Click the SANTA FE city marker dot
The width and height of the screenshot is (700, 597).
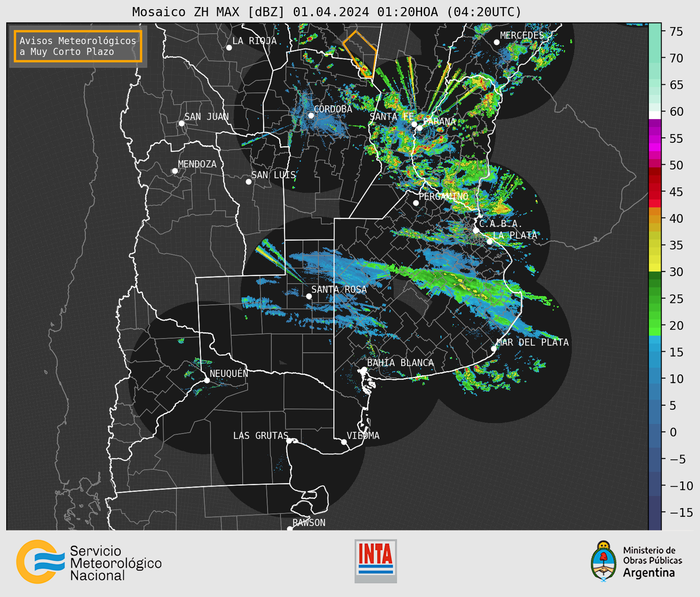(414, 124)
